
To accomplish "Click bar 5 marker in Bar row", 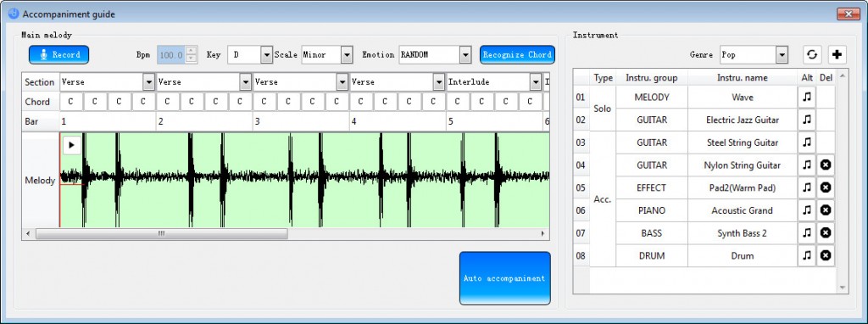I will pos(494,121).
